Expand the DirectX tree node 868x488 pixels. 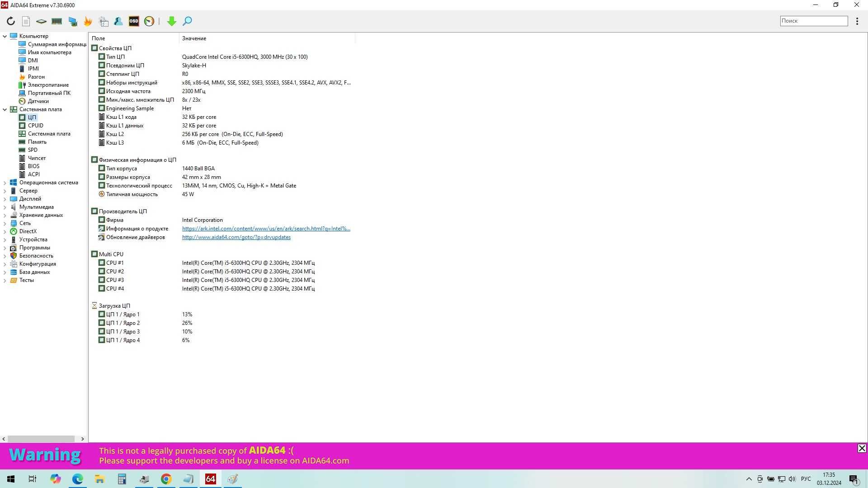(x=5, y=231)
